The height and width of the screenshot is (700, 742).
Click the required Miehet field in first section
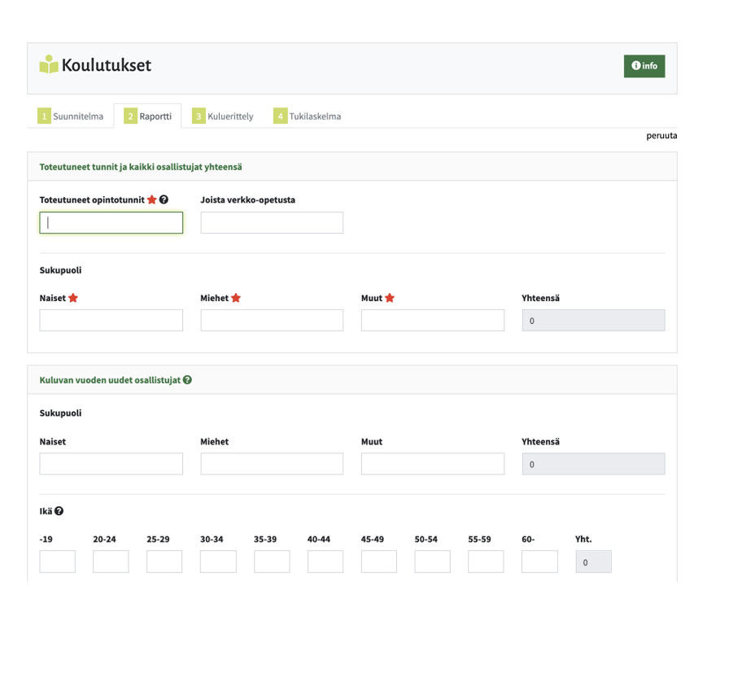[x=272, y=321]
